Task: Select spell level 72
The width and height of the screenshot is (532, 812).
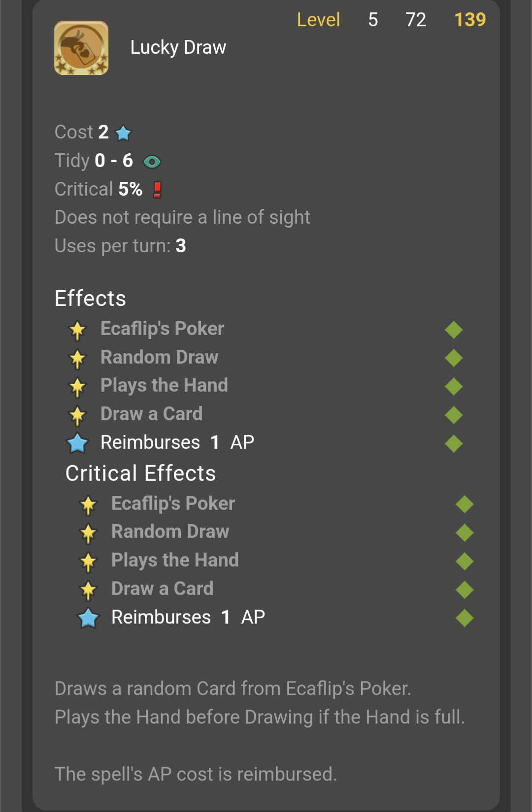Action: click(416, 20)
